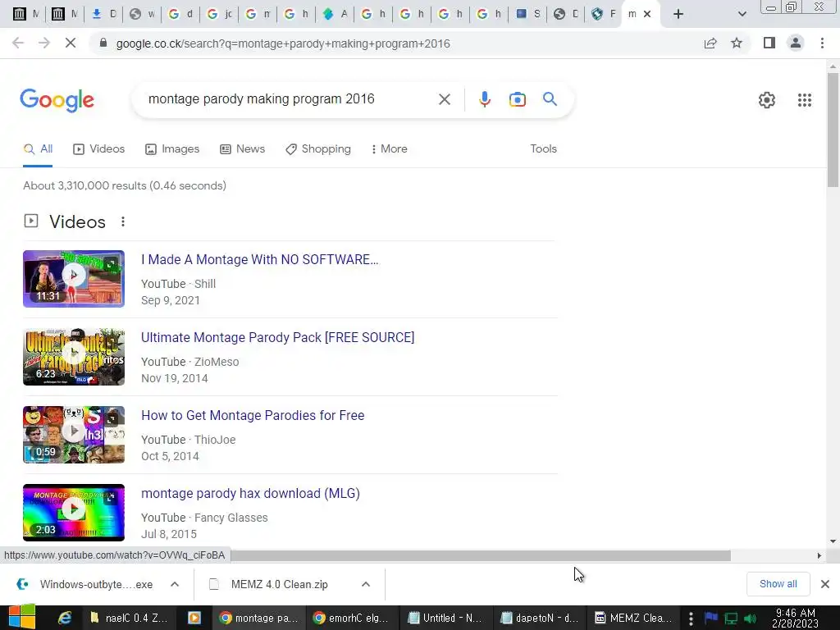Open 'I Made A Montage With NO SOFTWARE' link
The image size is (840, 630).
260,260
